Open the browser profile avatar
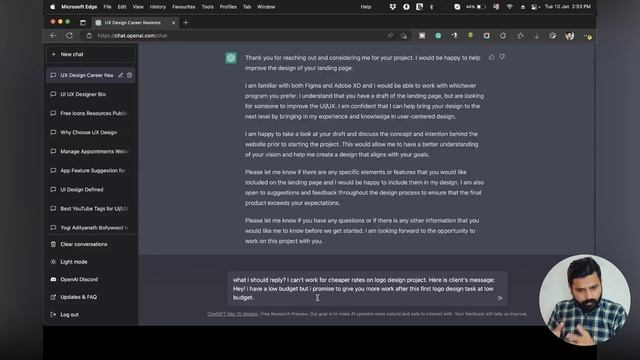 [570, 36]
